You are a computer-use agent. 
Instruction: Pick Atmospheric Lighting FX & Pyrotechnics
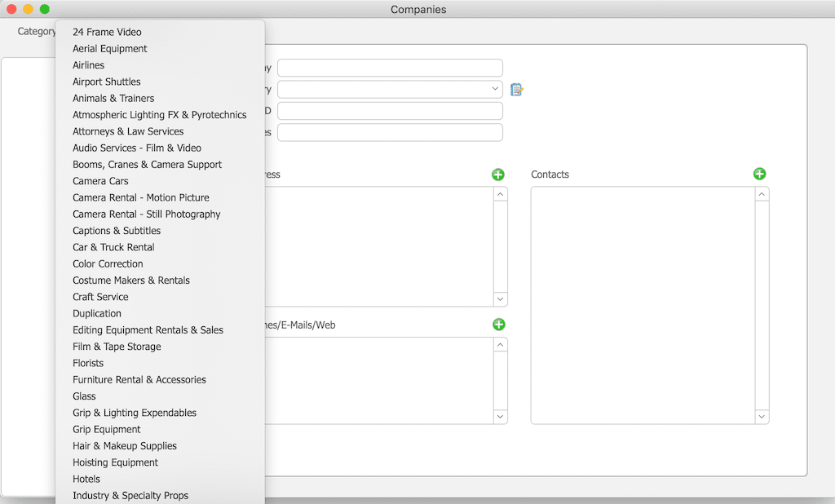[x=159, y=115]
